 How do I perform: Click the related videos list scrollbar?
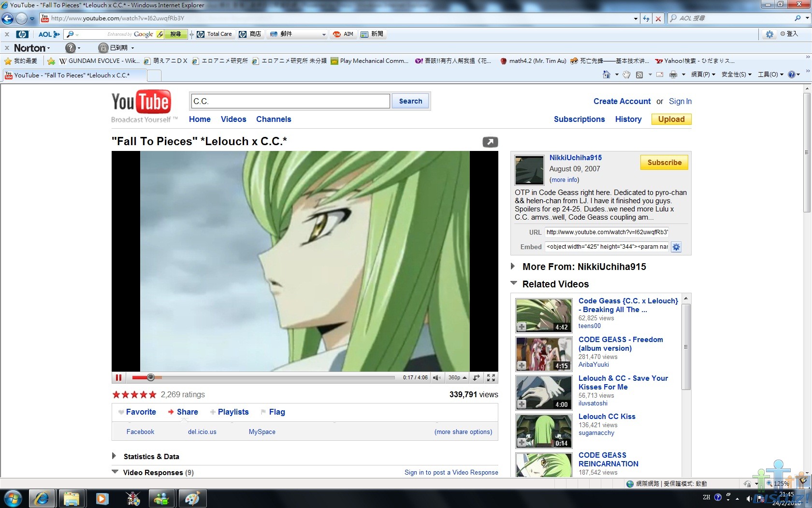pos(686,347)
